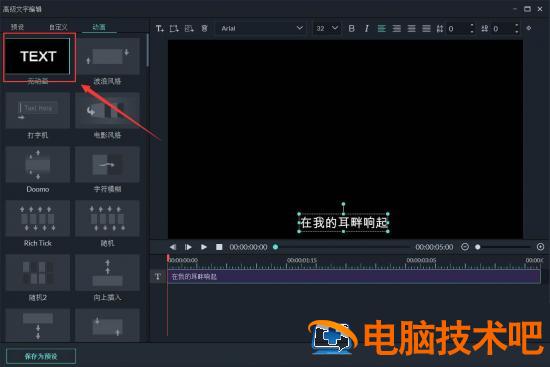Click the step backward playback button
Screen dimensions: 550x367
point(173,247)
